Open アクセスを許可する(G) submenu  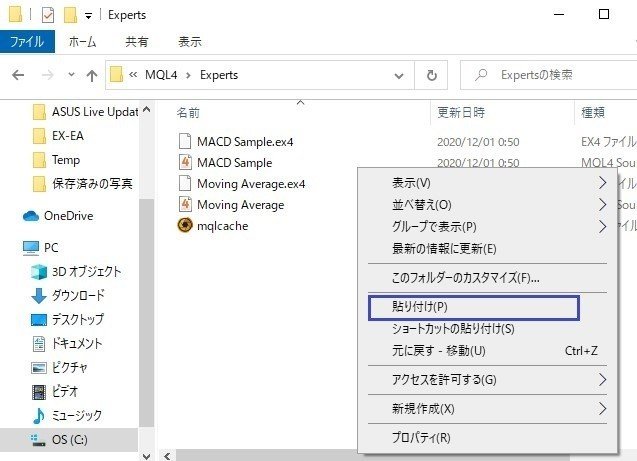[x=488, y=380]
